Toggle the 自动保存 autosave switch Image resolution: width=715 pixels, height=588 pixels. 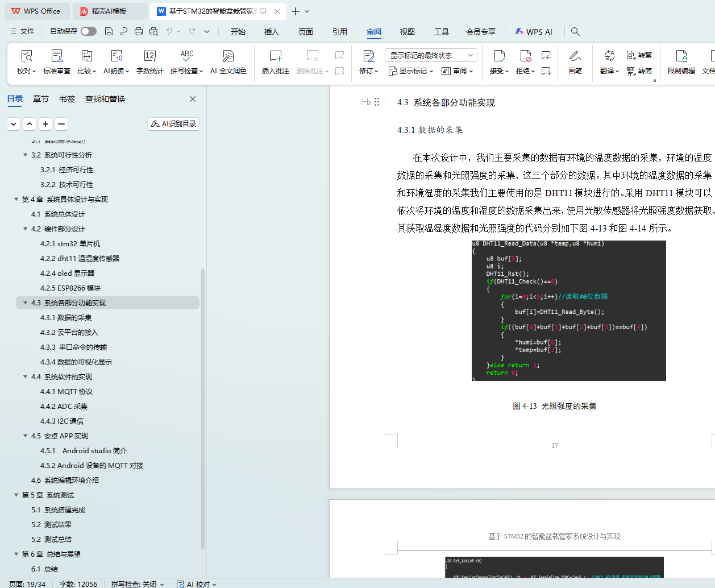88,31
